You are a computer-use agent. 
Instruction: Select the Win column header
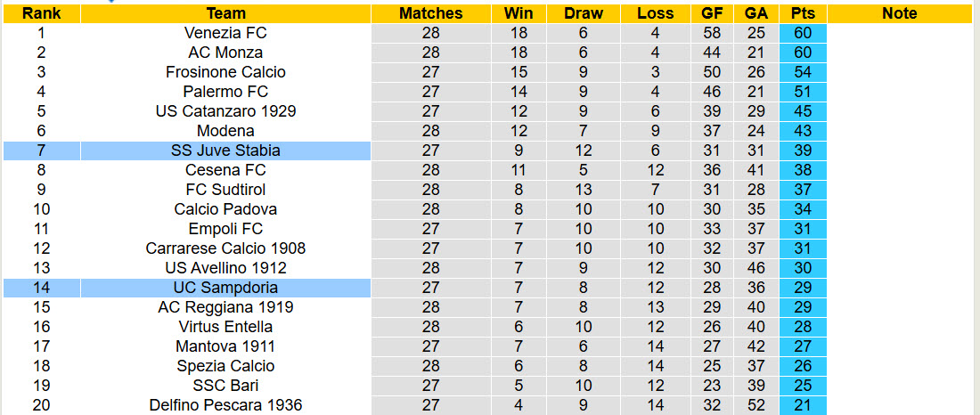pyautogui.click(x=519, y=13)
